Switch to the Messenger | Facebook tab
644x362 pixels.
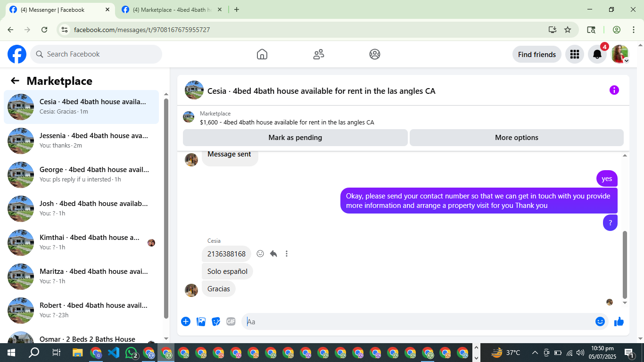click(x=59, y=9)
